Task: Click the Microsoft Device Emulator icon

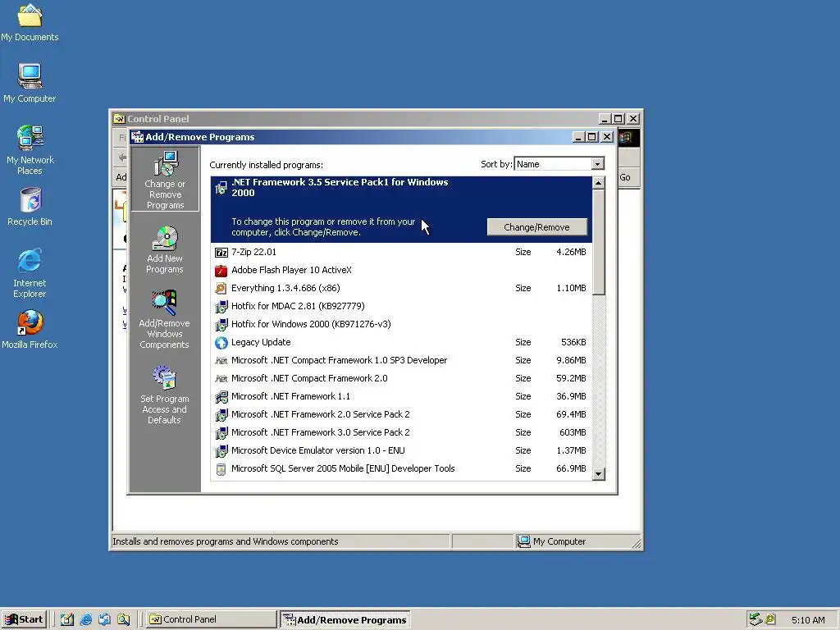Action: 221,451
